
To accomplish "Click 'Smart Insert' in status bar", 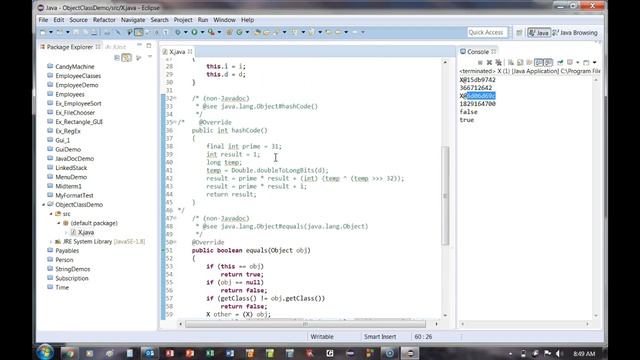I will pyautogui.click(x=380, y=337).
